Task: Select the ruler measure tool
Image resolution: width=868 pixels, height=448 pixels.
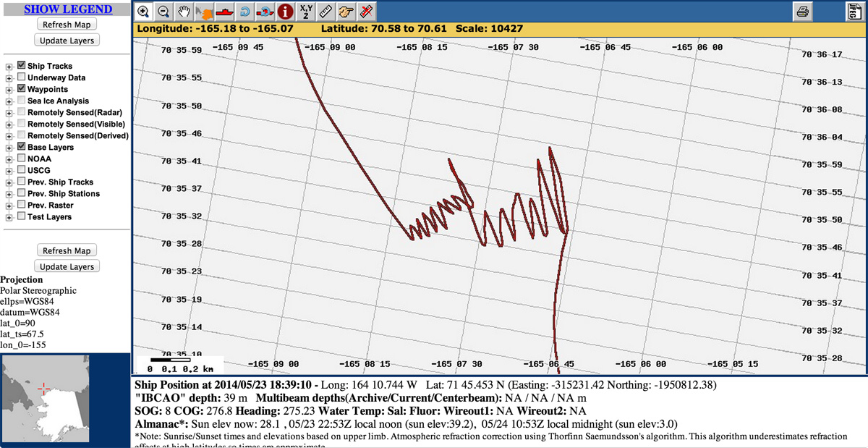Action: tap(326, 12)
